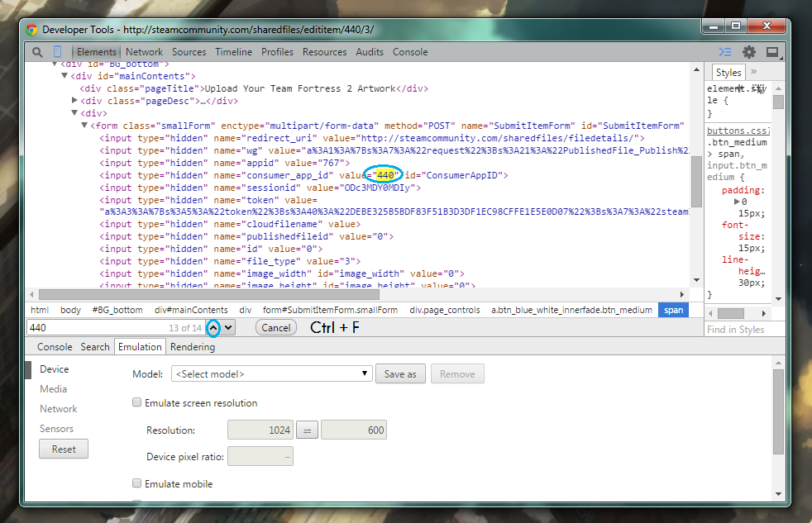Open the Profiles panel

click(x=277, y=52)
